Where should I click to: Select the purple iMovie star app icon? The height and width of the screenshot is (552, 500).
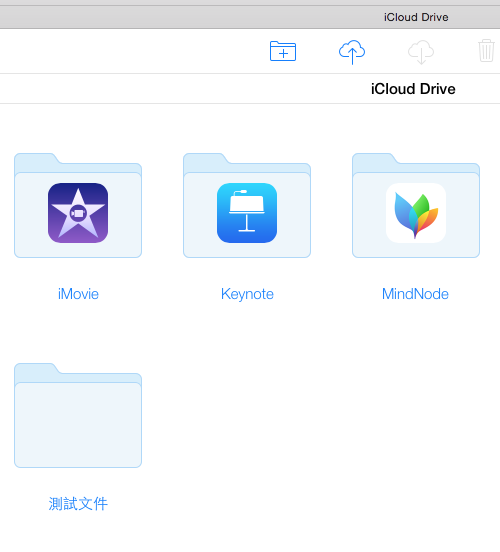(x=78, y=213)
